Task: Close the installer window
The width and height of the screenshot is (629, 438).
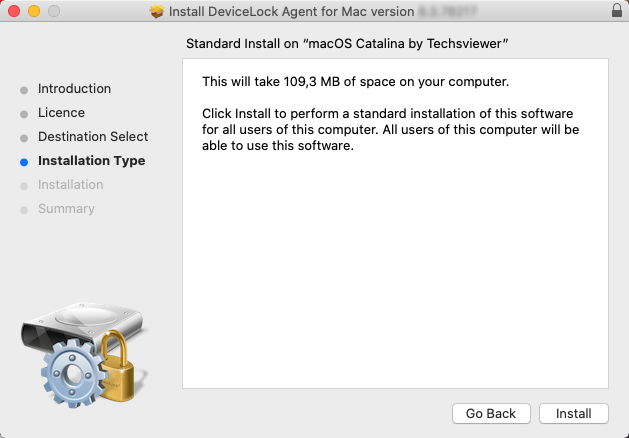Action: coord(13,11)
